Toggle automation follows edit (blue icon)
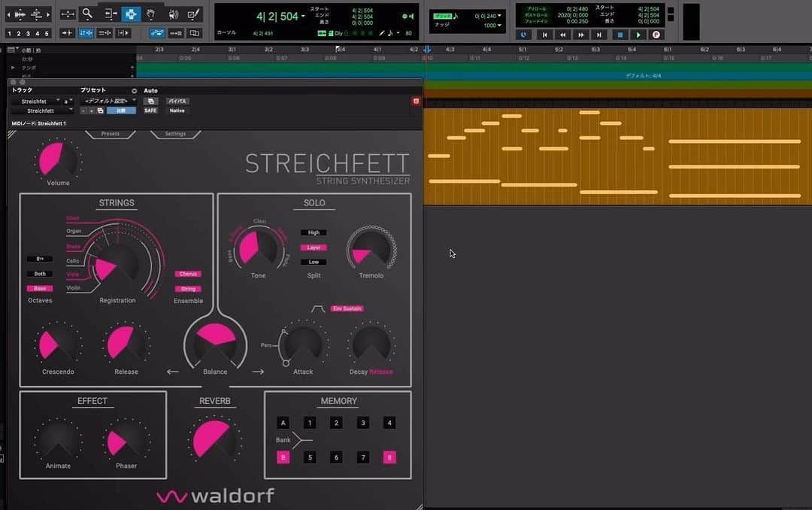Image resolution: width=812 pixels, height=510 pixels. pos(157,33)
